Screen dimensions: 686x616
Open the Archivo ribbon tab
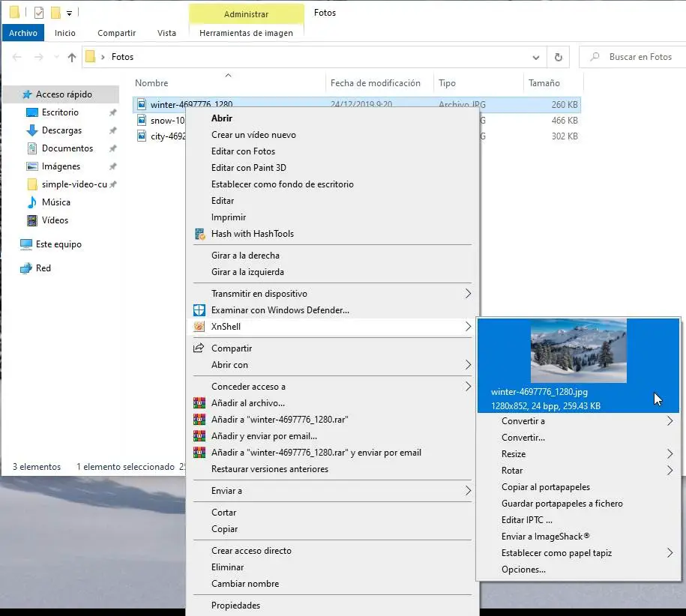pos(23,33)
